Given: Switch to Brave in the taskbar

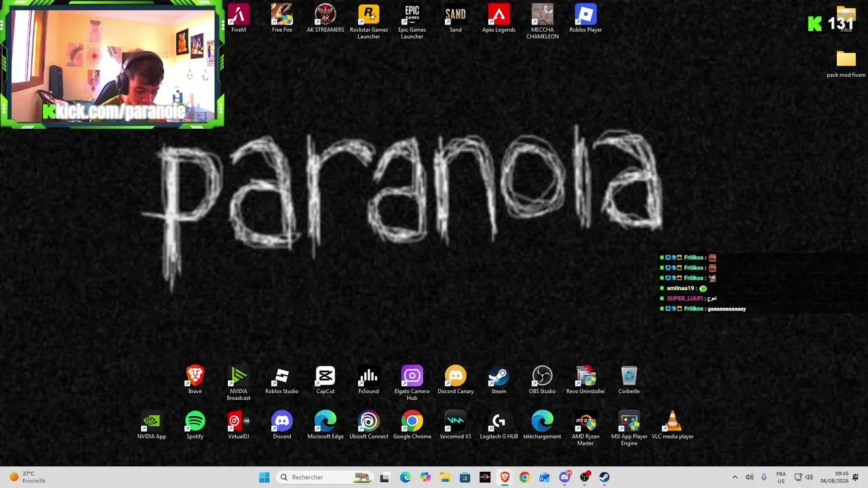Looking at the screenshot, I should [505, 477].
